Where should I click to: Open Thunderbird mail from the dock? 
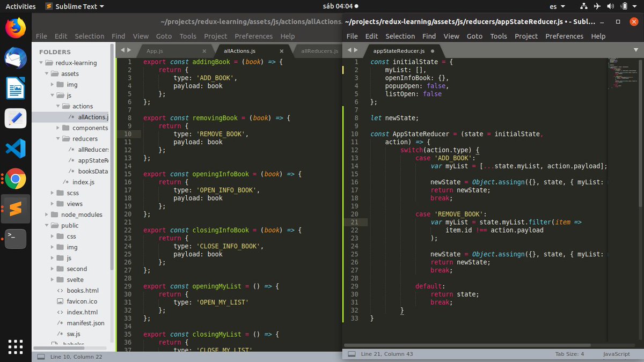pos(16,58)
